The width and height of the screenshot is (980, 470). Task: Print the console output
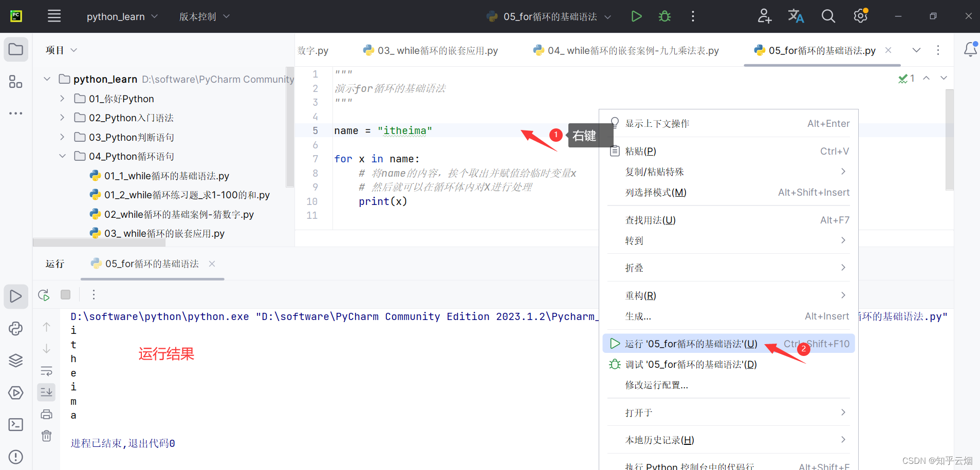(x=46, y=414)
